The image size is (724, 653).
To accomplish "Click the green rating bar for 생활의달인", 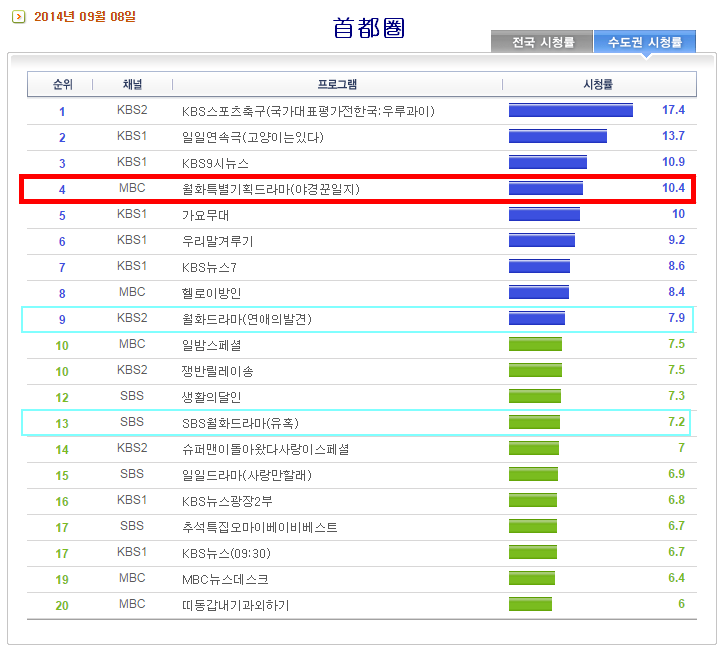I will click(535, 396).
